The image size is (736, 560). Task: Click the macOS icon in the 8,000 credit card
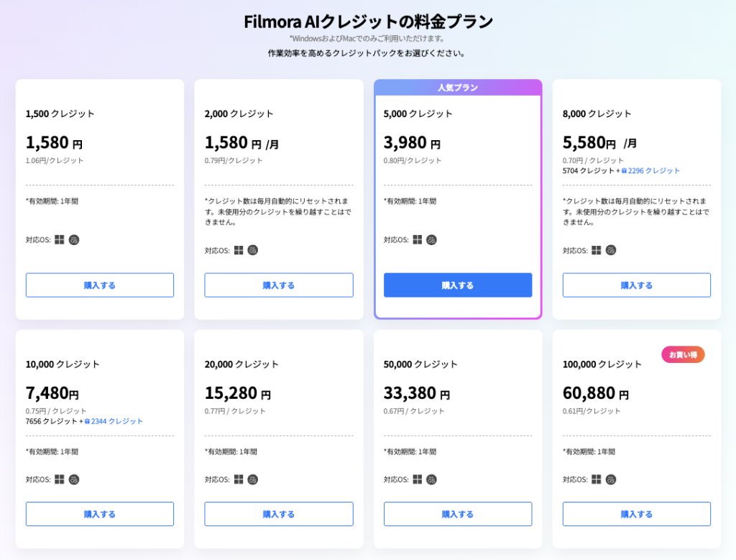click(x=610, y=250)
